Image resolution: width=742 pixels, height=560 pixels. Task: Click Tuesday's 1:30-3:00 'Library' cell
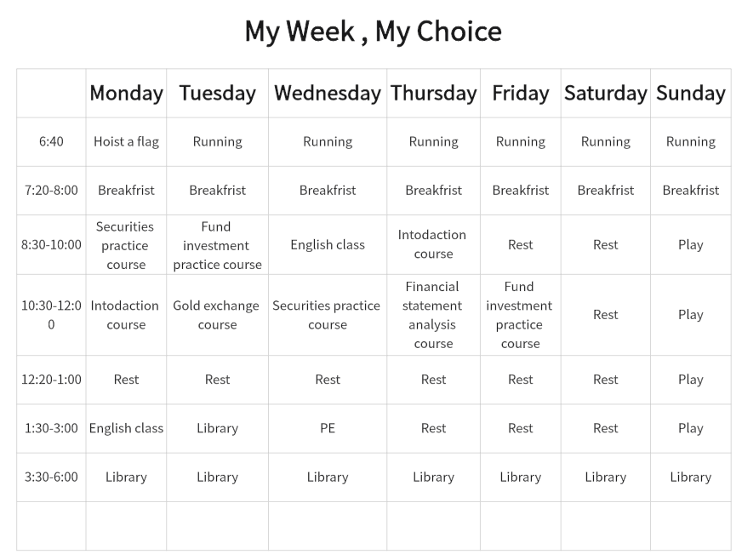coord(217,428)
